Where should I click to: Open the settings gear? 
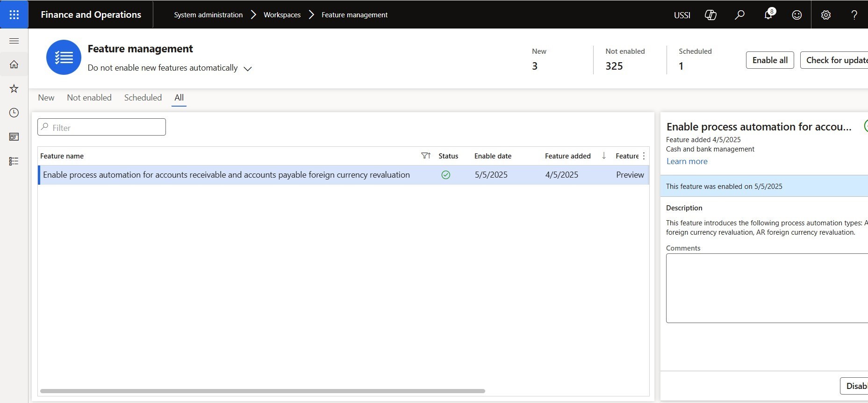point(826,15)
